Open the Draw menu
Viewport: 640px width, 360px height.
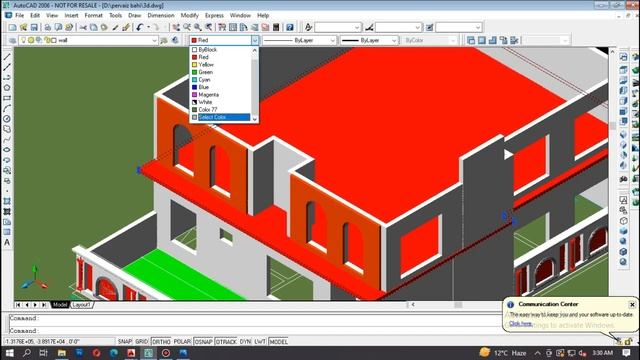[135, 15]
